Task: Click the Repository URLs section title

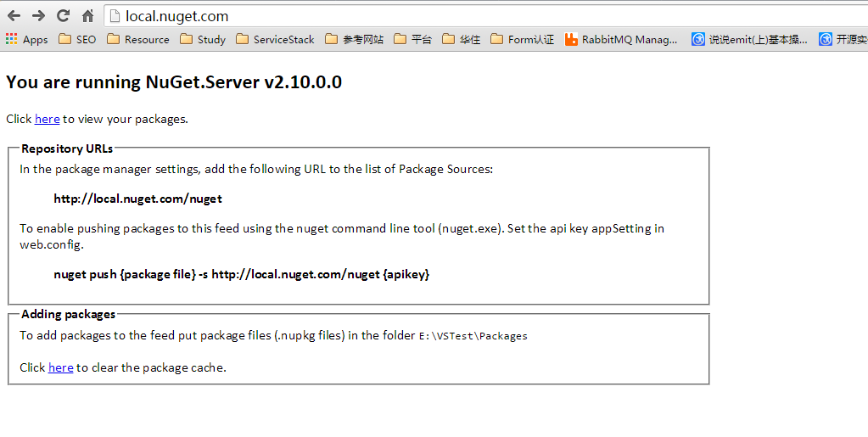Action: (67, 148)
